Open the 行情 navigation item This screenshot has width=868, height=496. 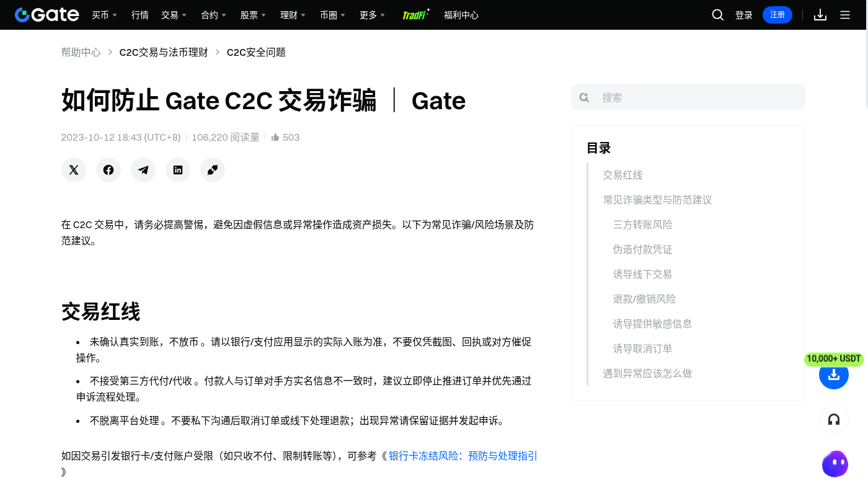pos(140,15)
